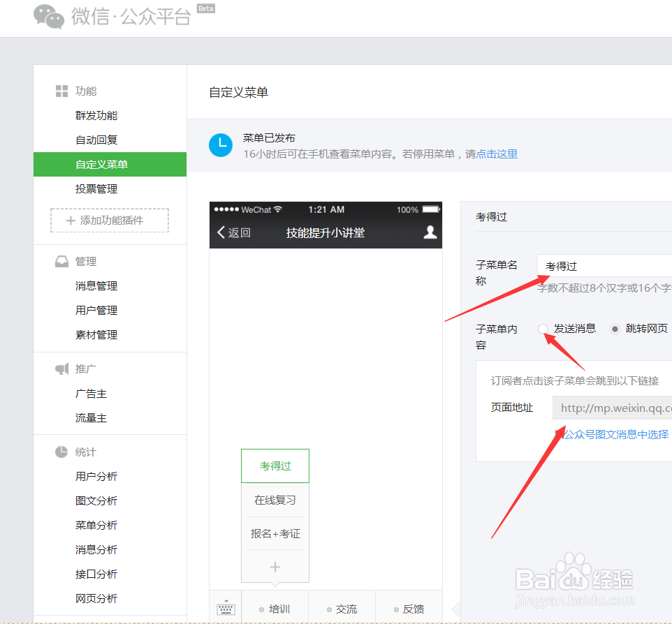The height and width of the screenshot is (624, 672).
Task: Select the 考得过 submenu in phone preview
Action: click(275, 466)
